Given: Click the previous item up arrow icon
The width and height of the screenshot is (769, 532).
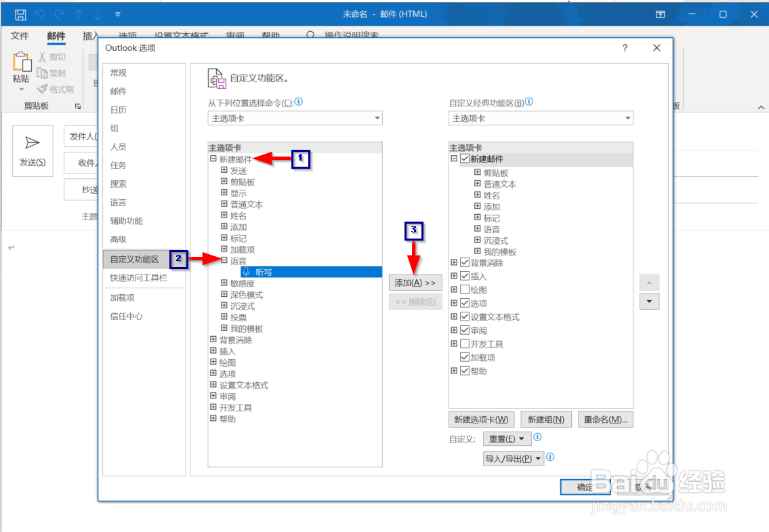Looking at the screenshot, I should click(x=79, y=15).
